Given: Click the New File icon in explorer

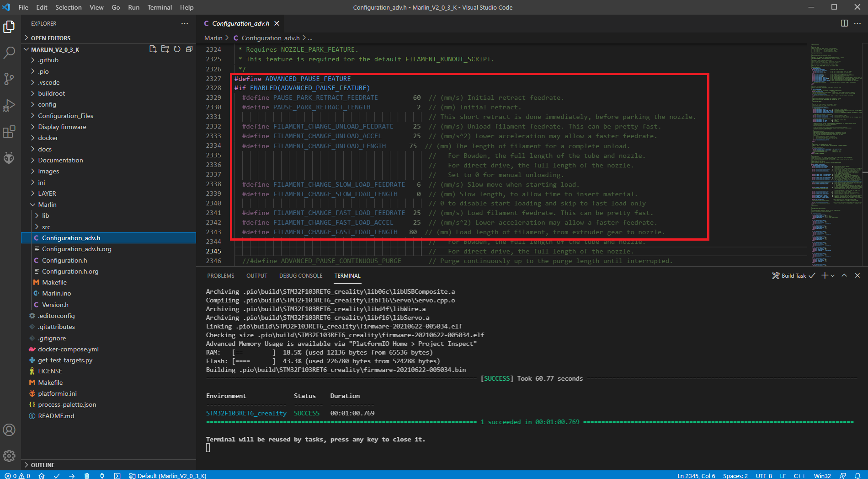Looking at the screenshot, I should pyautogui.click(x=153, y=49).
